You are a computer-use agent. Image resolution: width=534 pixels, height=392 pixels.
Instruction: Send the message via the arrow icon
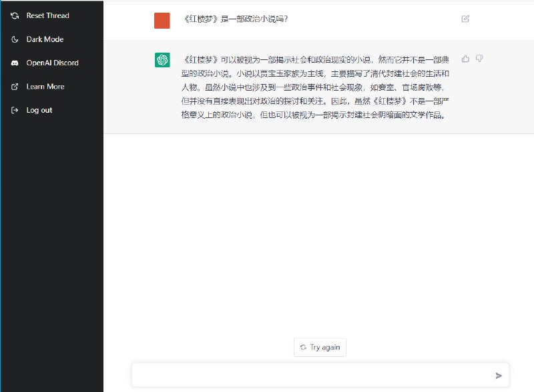click(x=499, y=375)
